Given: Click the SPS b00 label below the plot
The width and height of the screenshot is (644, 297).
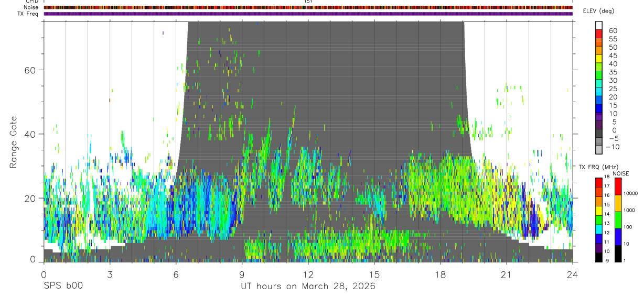Looking at the screenshot, I should [x=62, y=287].
